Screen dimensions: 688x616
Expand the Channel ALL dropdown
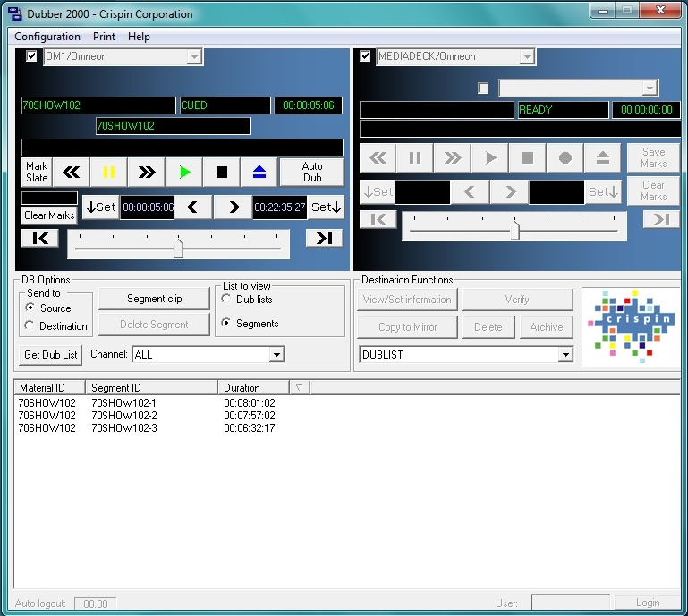tap(276, 355)
